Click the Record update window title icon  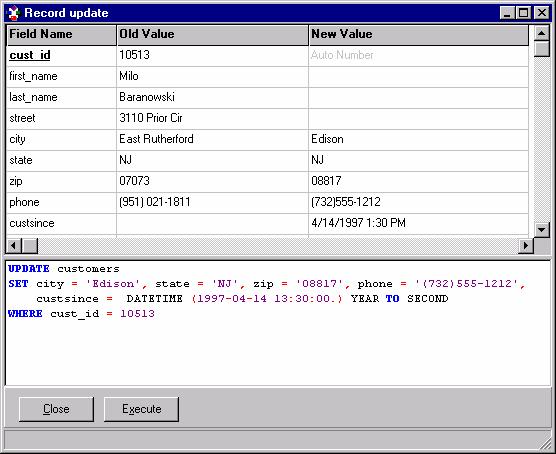click(x=14, y=13)
